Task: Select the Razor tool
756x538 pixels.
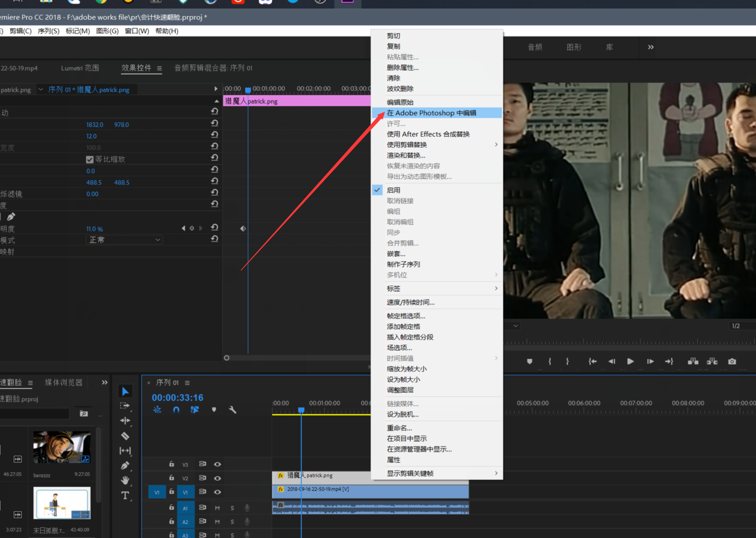Action: [125, 436]
